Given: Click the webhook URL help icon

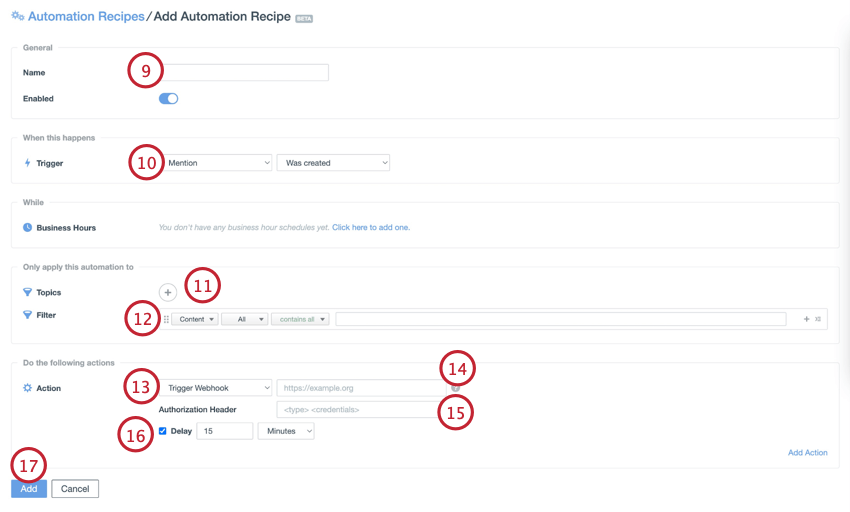Looking at the screenshot, I should (x=455, y=388).
